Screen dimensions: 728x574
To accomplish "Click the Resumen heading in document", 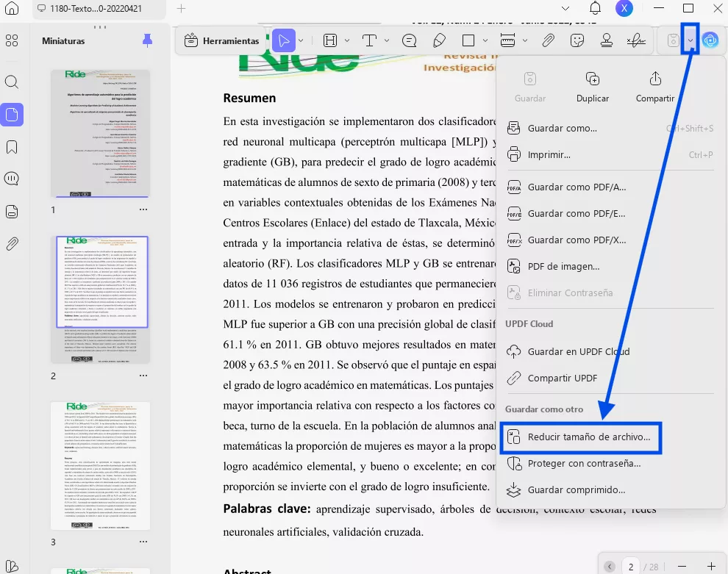I will pos(249,98).
